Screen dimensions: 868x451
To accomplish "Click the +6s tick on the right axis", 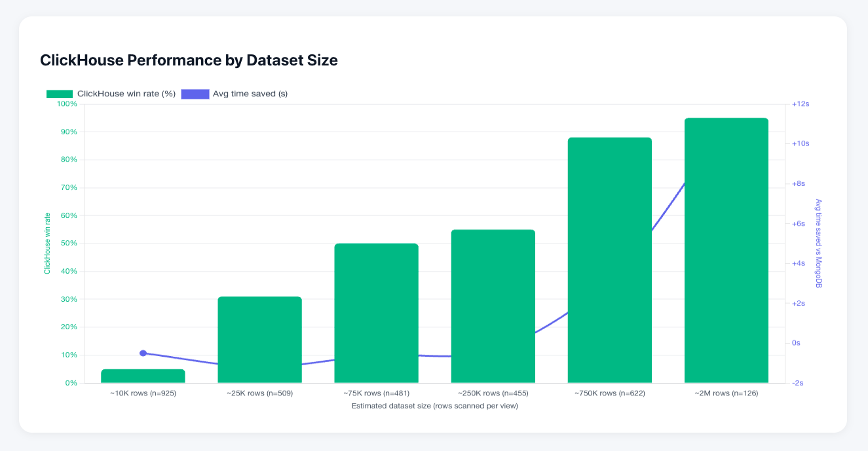I will tap(799, 223).
